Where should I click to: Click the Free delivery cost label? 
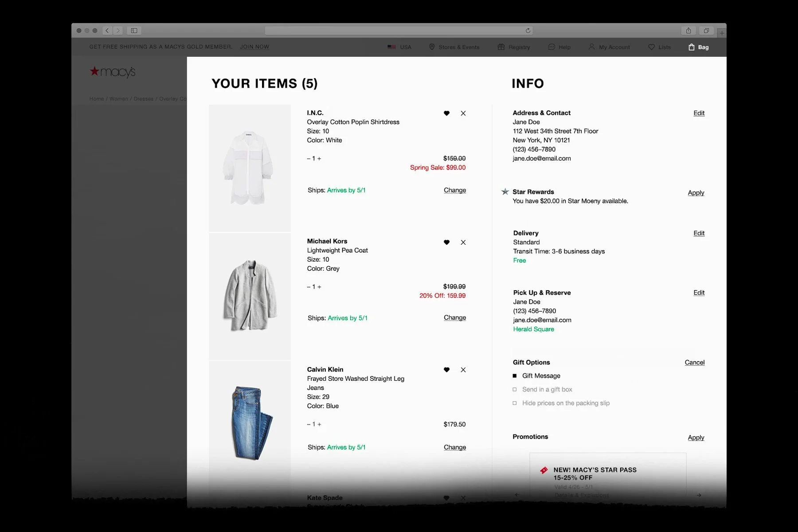click(519, 260)
